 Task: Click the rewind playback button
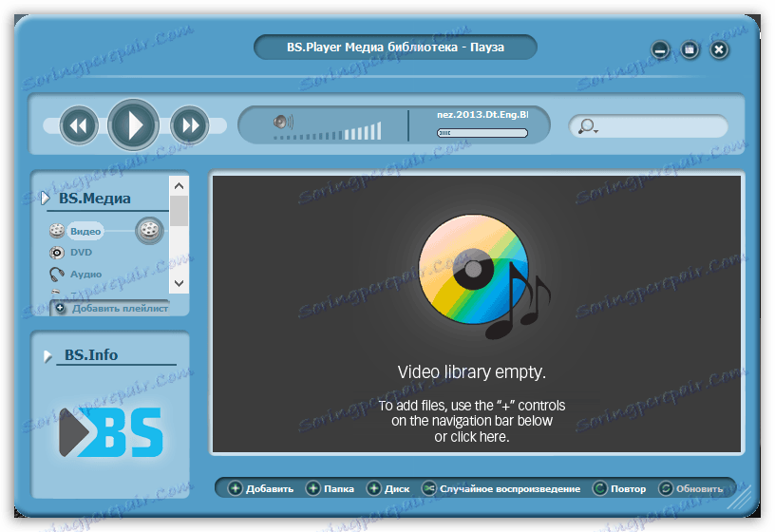tap(79, 125)
